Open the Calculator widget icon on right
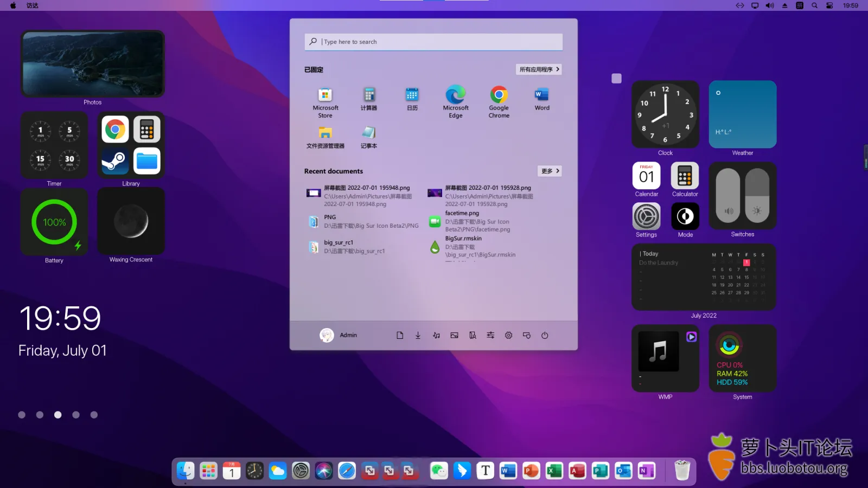The image size is (868, 488). [x=685, y=176]
